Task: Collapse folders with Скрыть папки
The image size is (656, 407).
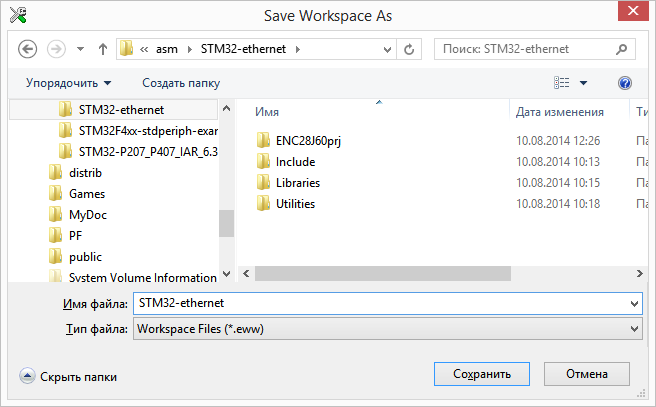Action: (x=68, y=376)
